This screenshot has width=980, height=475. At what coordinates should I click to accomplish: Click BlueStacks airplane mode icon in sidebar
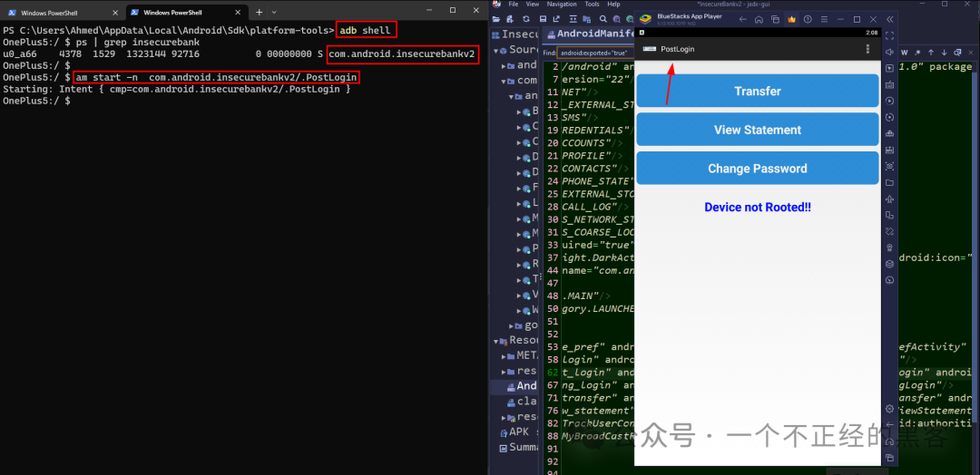click(x=890, y=199)
